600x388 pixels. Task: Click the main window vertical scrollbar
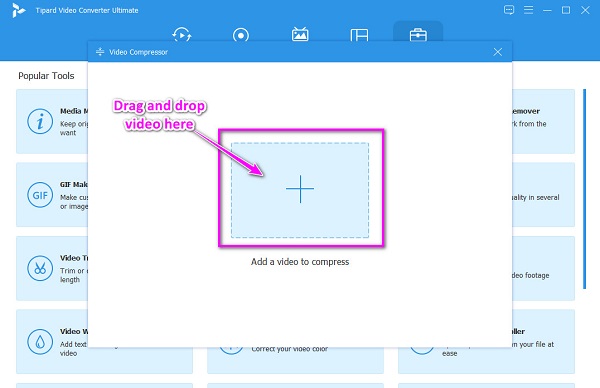click(584, 189)
